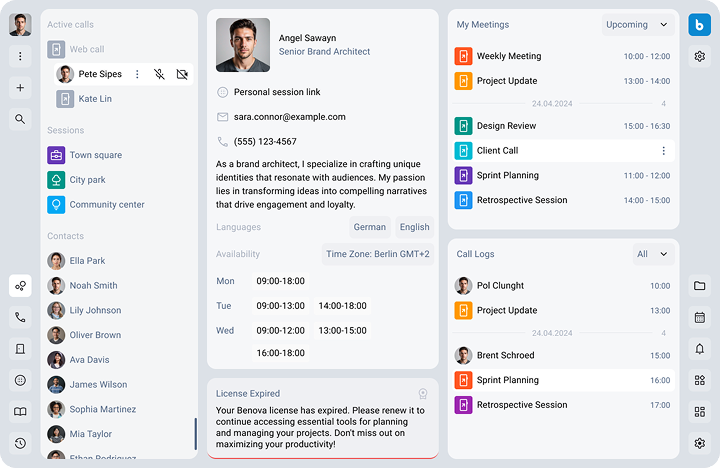Open Client Call meeting entry
This screenshot has height=468, width=720.
(497, 151)
